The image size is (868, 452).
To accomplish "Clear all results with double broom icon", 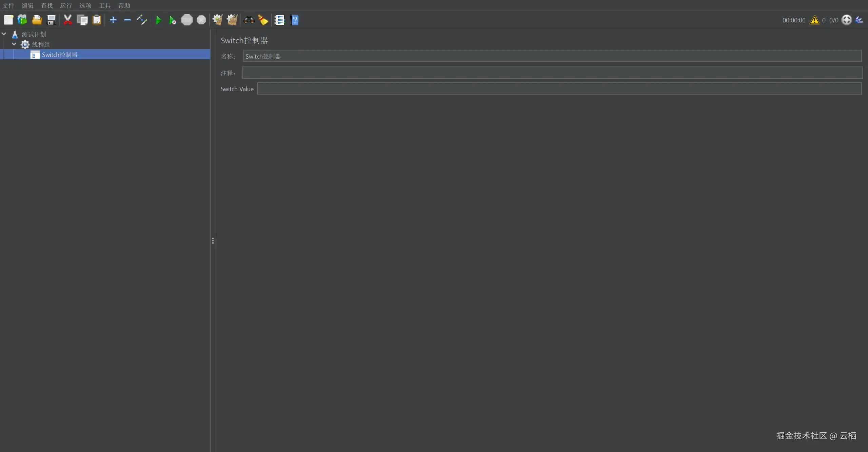I will tap(232, 20).
